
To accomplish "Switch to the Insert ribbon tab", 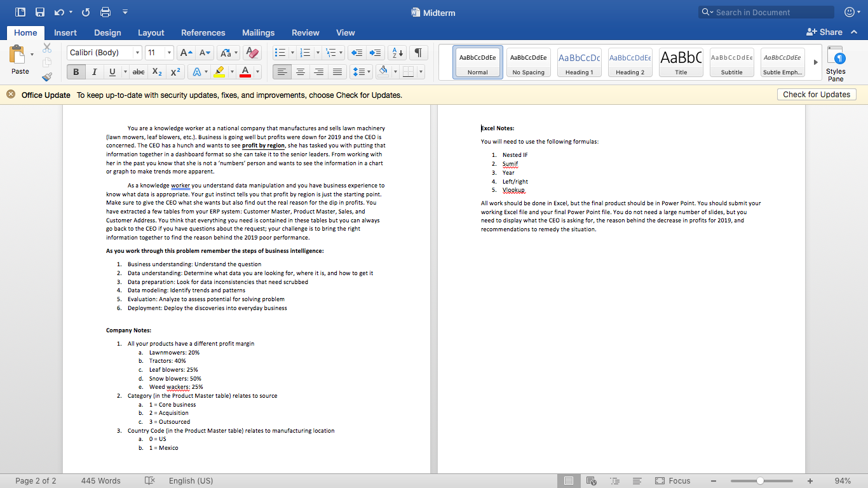I will [x=65, y=32].
